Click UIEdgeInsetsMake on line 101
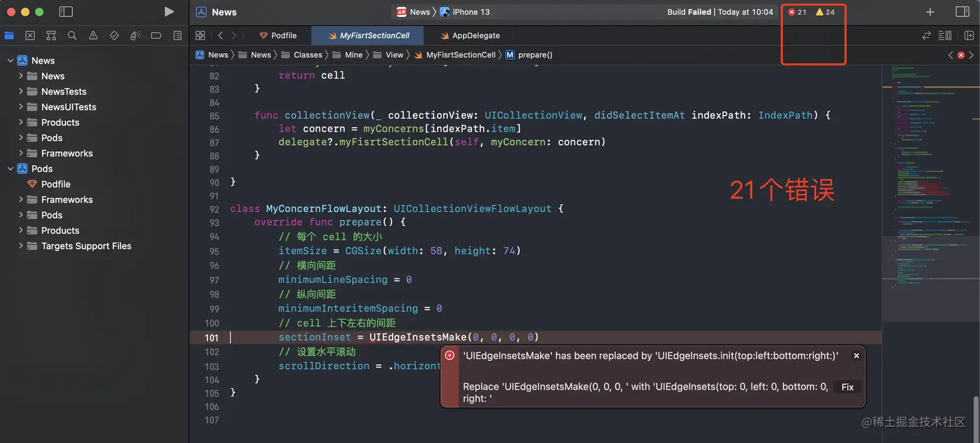This screenshot has width=980, height=443. (418, 337)
